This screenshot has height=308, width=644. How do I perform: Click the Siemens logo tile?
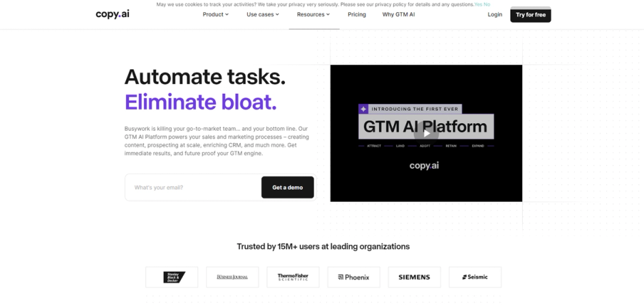[x=414, y=277]
